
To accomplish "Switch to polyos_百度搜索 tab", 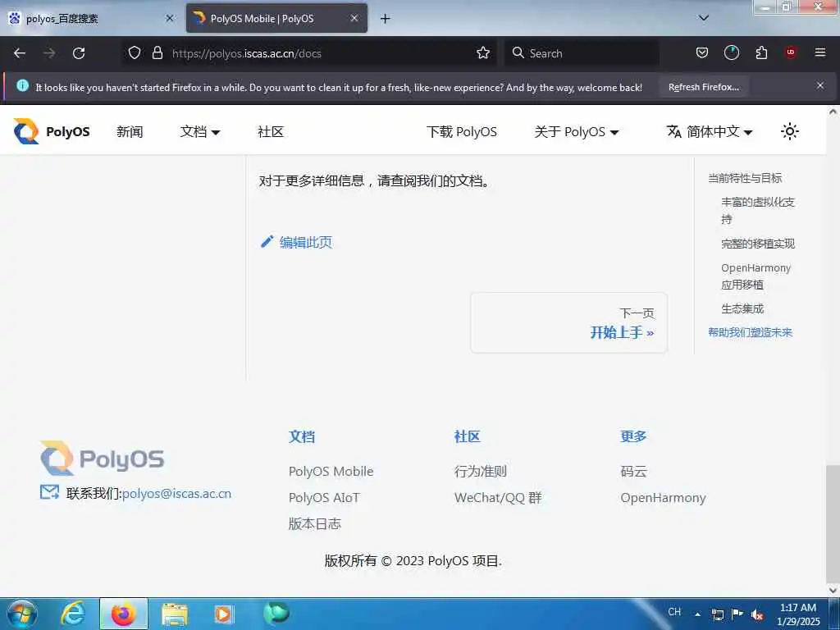I will [91, 19].
